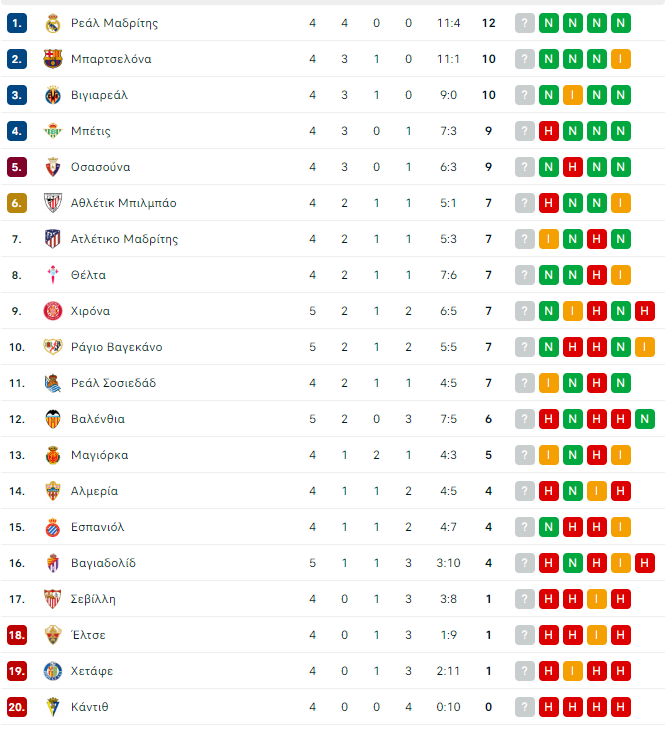Click the Real Madrid crest icon

pos(53,23)
